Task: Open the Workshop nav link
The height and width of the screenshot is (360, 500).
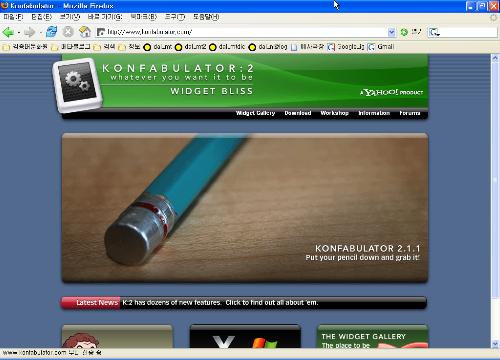Action: pyautogui.click(x=334, y=113)
